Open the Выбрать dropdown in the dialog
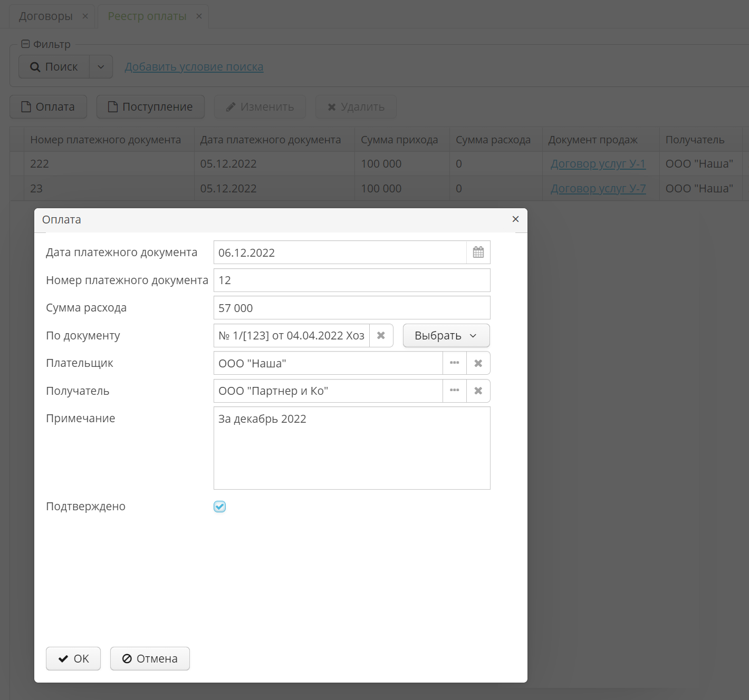 [446, 335]
